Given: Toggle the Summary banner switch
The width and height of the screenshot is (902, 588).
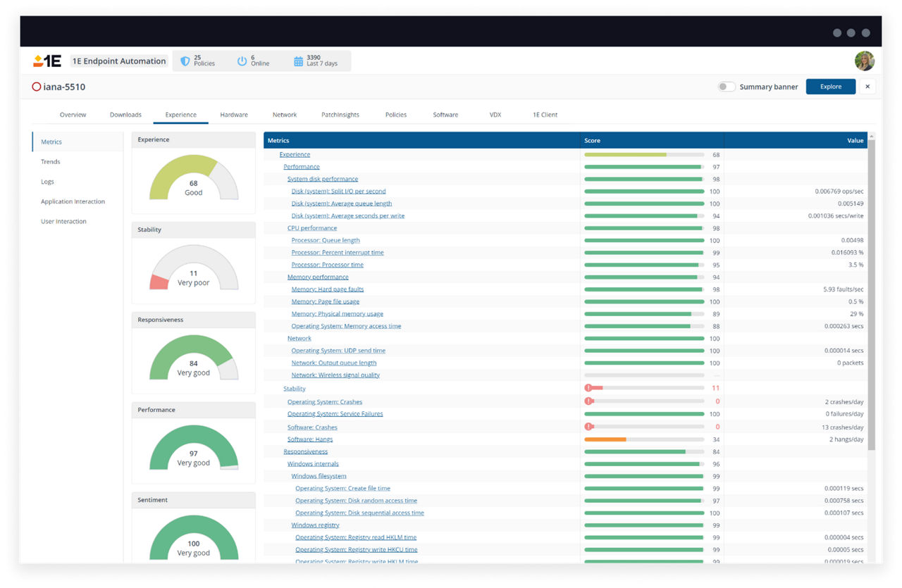Looking at the screenshot, I should click(727, 87).
